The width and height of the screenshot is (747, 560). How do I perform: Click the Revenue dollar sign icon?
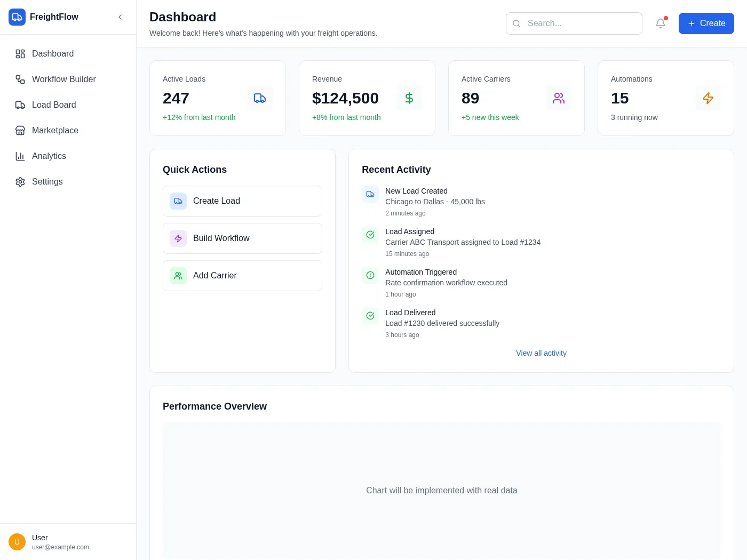point(409,98)
